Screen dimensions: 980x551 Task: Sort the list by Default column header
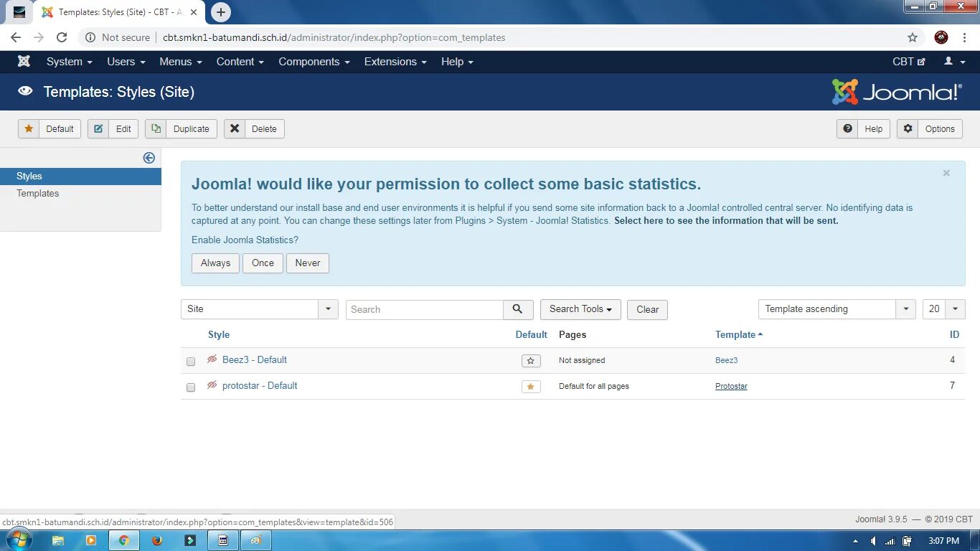pyautogui.click(x=531, y=334)
